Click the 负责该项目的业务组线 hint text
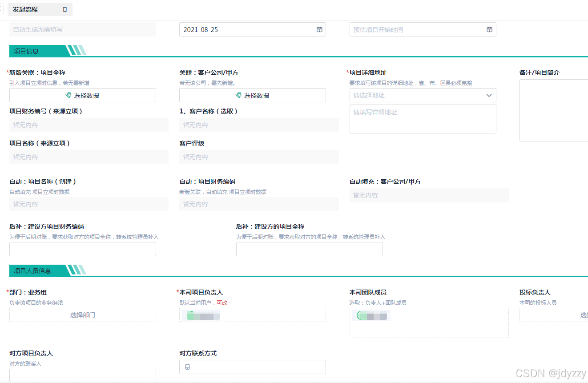 click(x=36, y=302)
